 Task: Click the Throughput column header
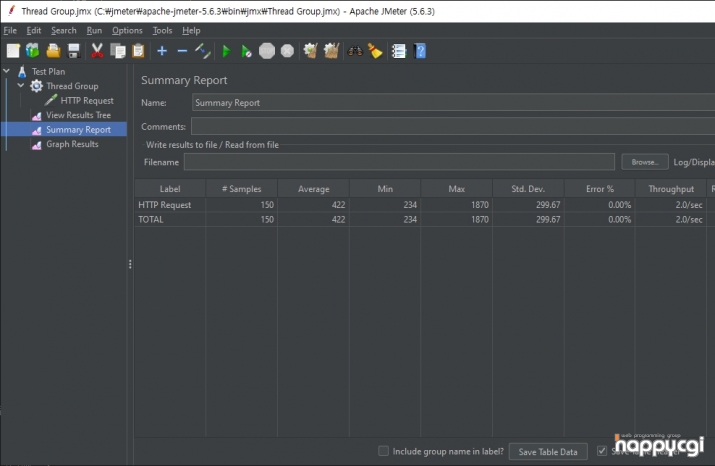point(671,188)
